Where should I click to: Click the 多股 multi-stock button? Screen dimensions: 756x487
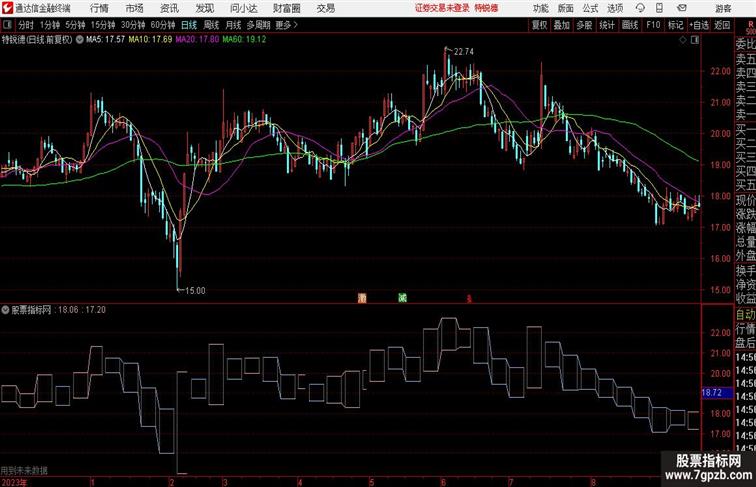(584, 25)
